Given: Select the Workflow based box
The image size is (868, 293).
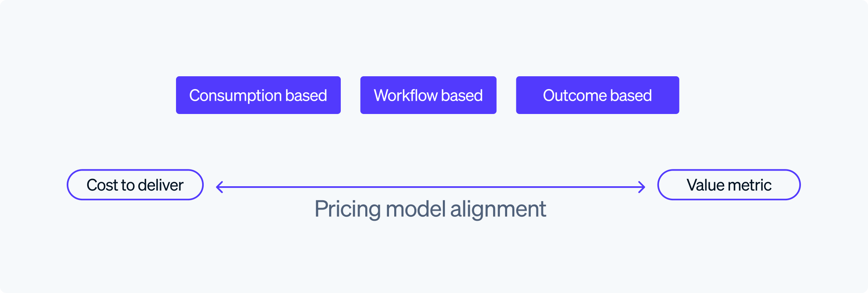Looking at the screenshot, I should (x=428, y=95).
